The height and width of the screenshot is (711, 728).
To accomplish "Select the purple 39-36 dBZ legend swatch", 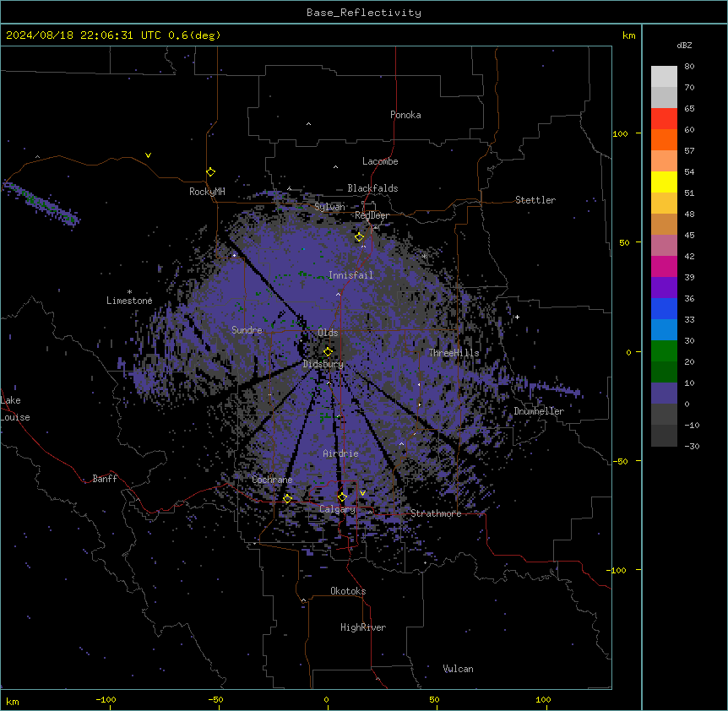I will tap(664, 288).
